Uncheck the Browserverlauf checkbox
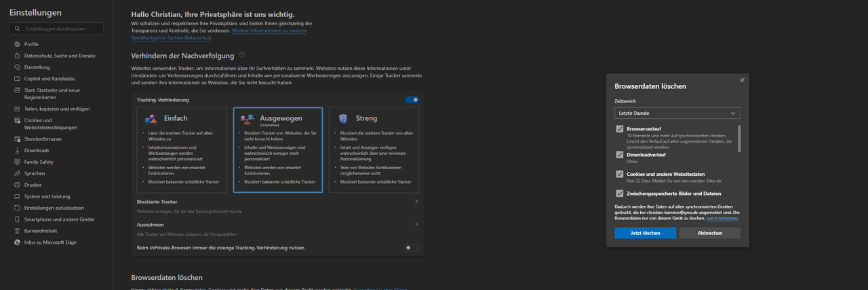The height and width of the screenshot is (290, 868). tap(620, 129)
